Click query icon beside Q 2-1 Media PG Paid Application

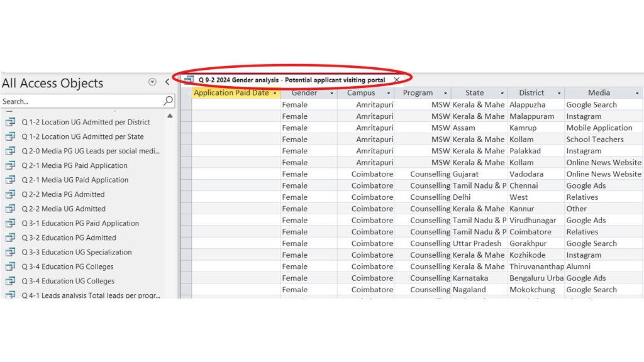[x=10, y=165]
